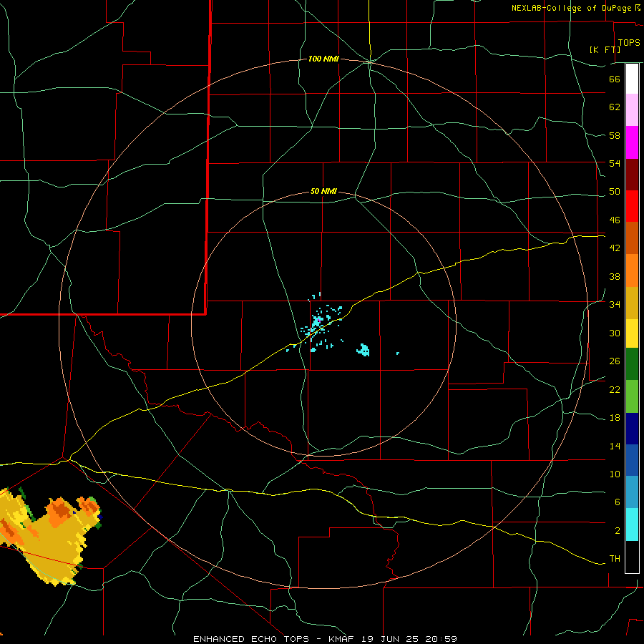Click the legend value '54'
Viewport: 644px width, 644px height.
pyautogui.click(x=615, y=163)
